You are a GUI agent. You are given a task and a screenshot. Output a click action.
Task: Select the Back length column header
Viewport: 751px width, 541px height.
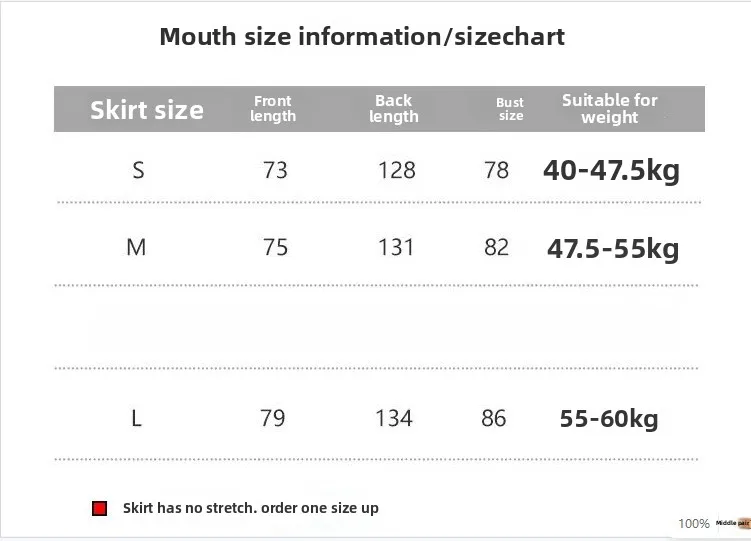coord(394,108)
